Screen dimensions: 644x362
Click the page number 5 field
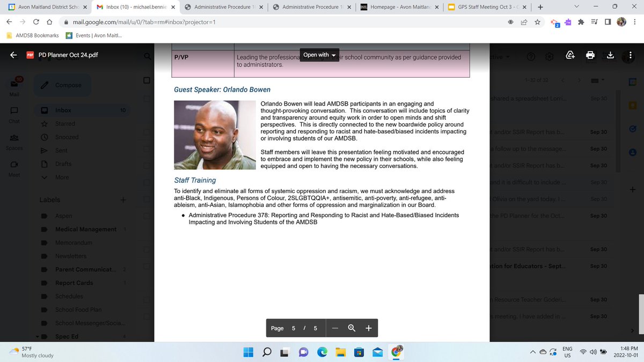click(294, 328)
